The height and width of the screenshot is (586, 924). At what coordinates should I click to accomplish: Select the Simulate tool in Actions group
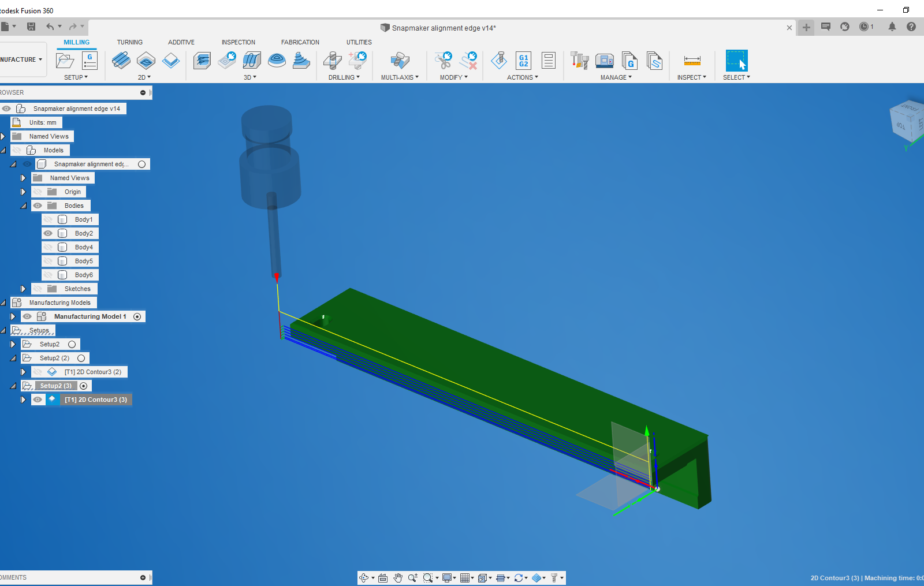(x=499, y=60)
